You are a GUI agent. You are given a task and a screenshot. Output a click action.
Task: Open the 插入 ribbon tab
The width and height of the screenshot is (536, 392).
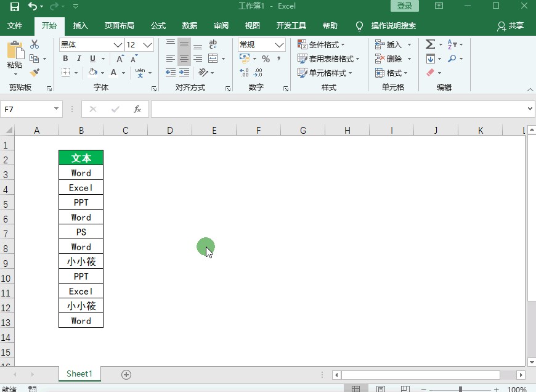click(81, 26)
